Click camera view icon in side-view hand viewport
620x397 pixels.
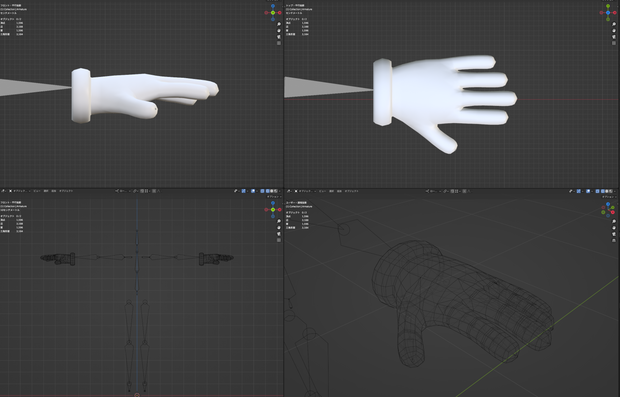tap(279, 37)
